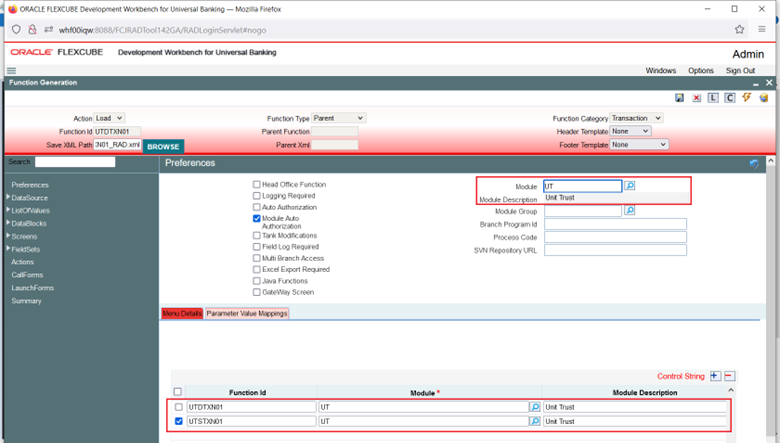Viewport: 780px width, 443px height.
Task: Select CallForms in the left tree
Action: pos(27,275)
